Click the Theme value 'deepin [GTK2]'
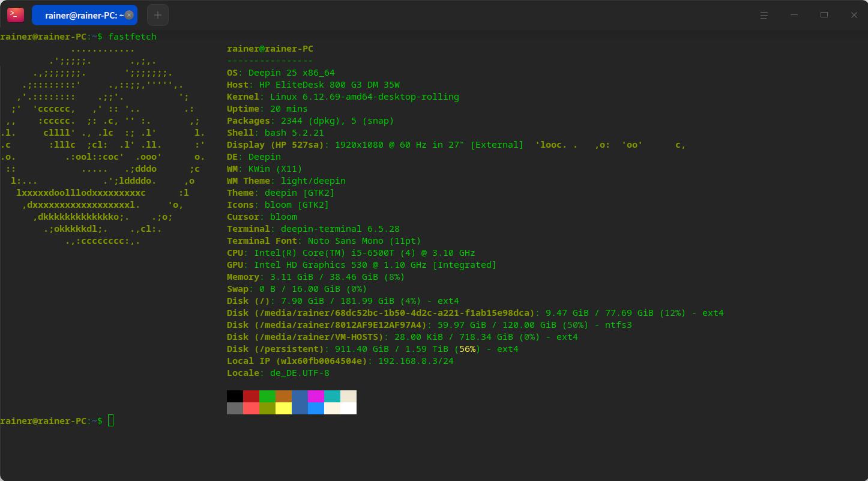The height and width of the screenshot is (481, 868). [x=300, y=193]
